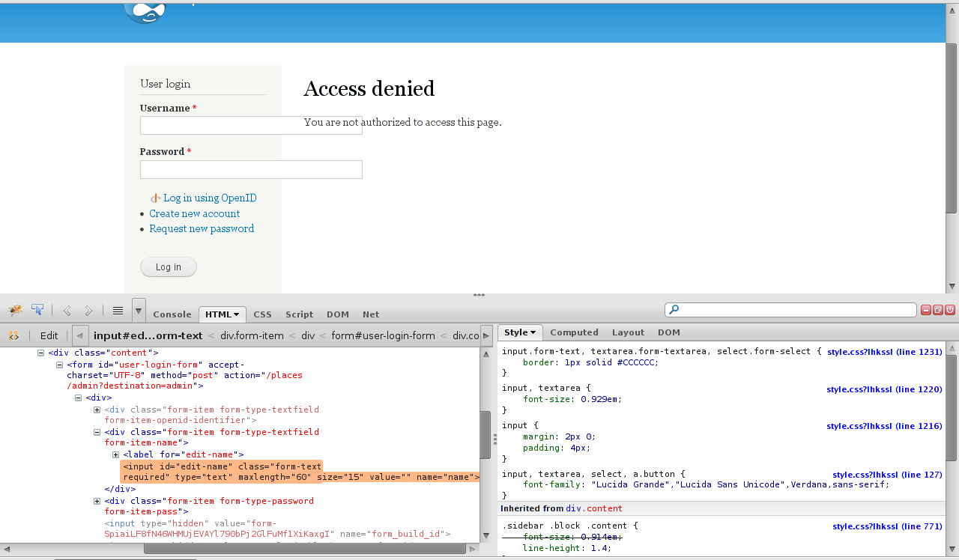This screenshot has height=560, width=959.
Task: Click the line-height 1.4 value
Action: click(599, 548)
